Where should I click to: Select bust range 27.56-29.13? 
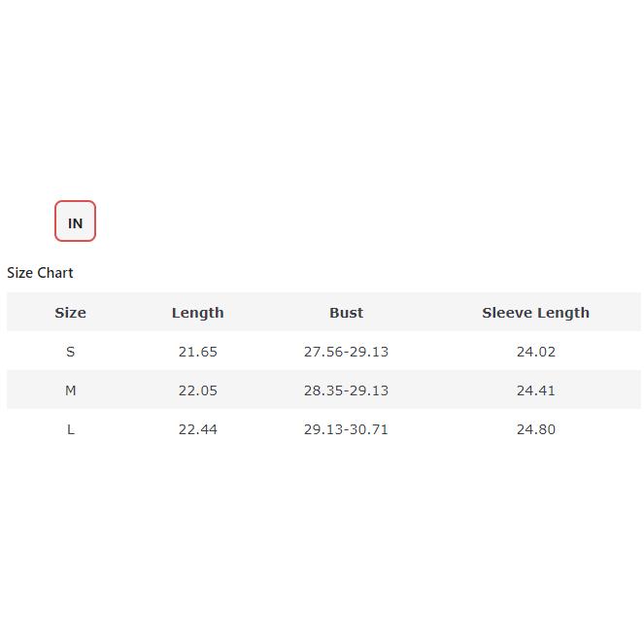point(346,352)
